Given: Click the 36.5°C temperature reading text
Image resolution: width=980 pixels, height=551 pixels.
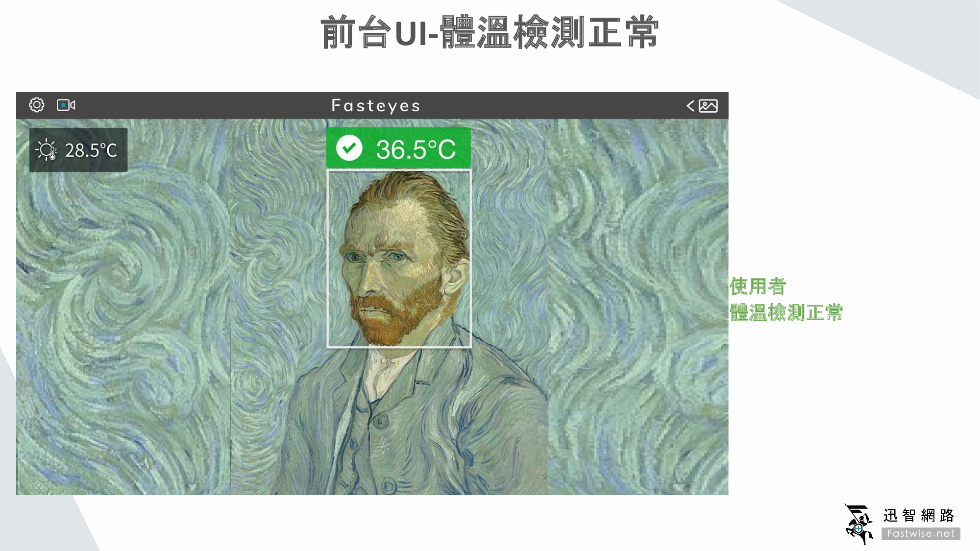Looking at the screenshot, I should pyautogui.click(x=416, y=149).
